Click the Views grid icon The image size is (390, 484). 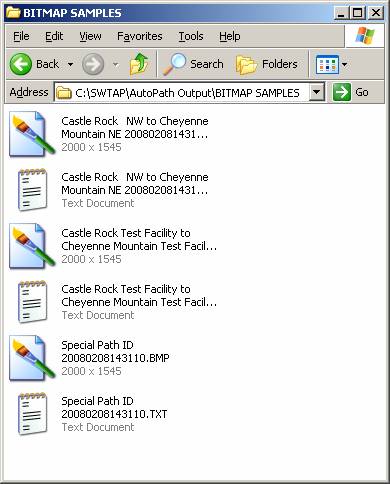(327, 65)
